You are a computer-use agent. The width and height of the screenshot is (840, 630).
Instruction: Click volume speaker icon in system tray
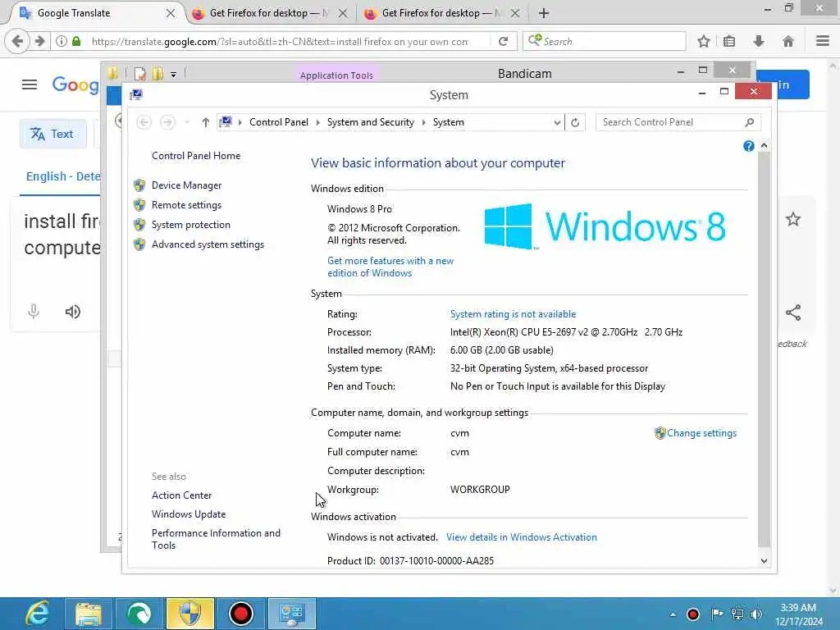pos(756,614)
